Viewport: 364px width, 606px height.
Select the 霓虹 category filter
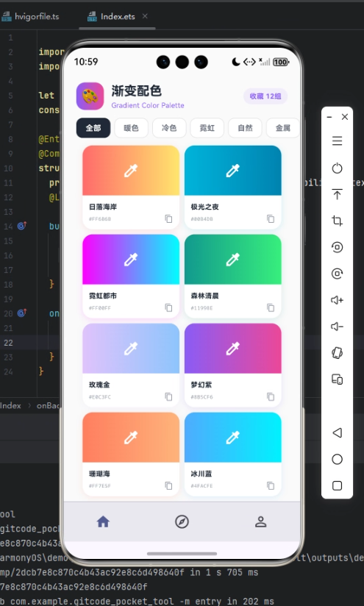pyautogui.click(x=207, y=128)
